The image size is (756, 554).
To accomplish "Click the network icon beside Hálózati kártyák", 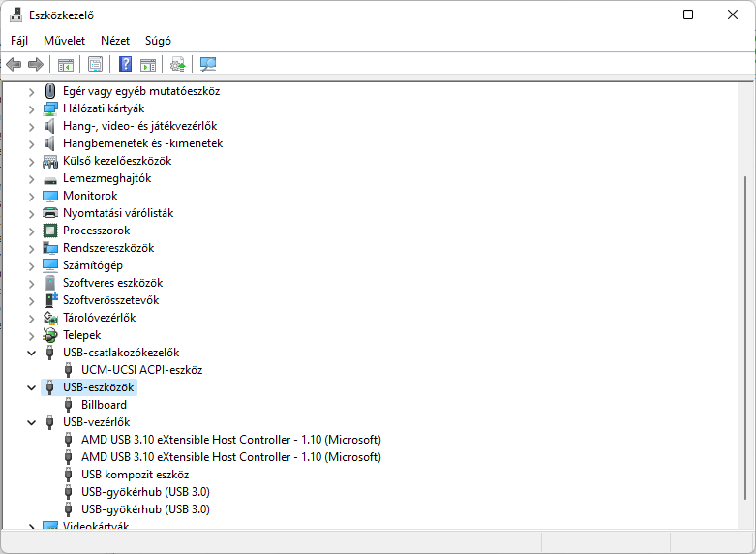I will 50,108.
